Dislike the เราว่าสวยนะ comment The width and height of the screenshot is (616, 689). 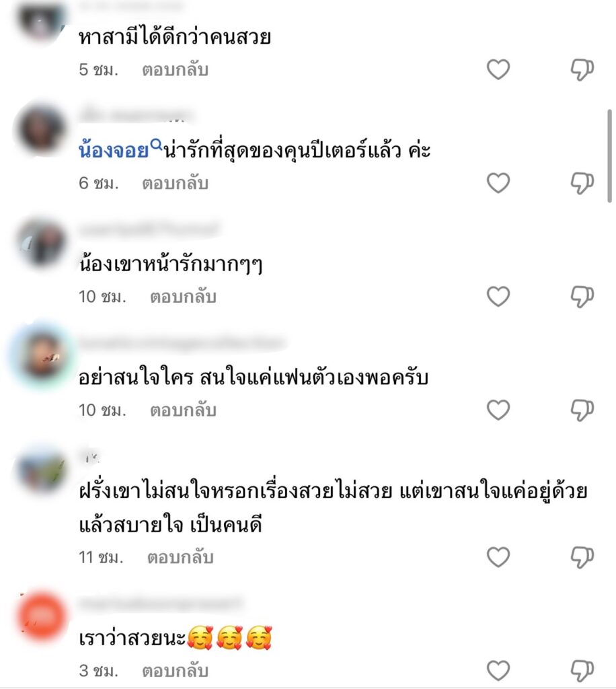click(x=582, y=671)
